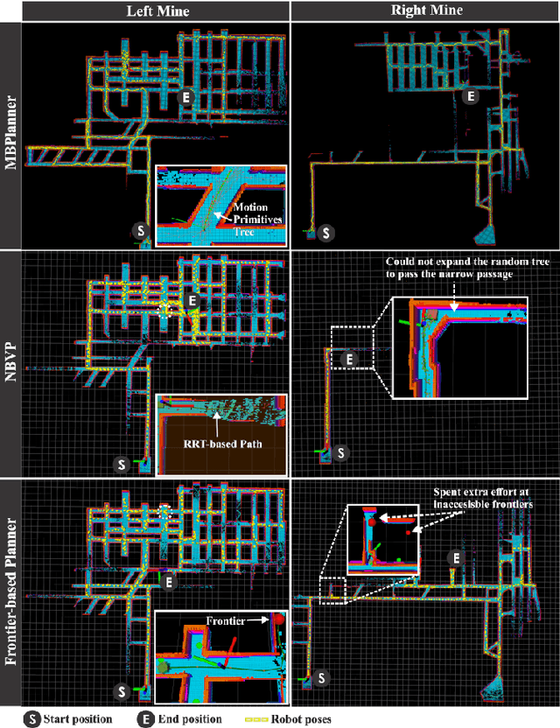Open the RRT-based Path inset image
The image size is (560, 728).
[221, 435]
